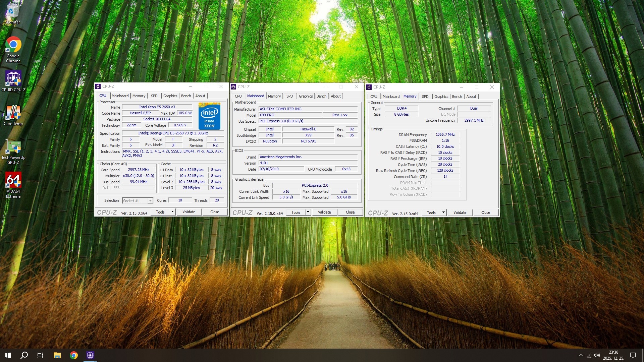The image size is (644, 362).
Task: Open the volume icon in the system tray
Action: (597, 355)
